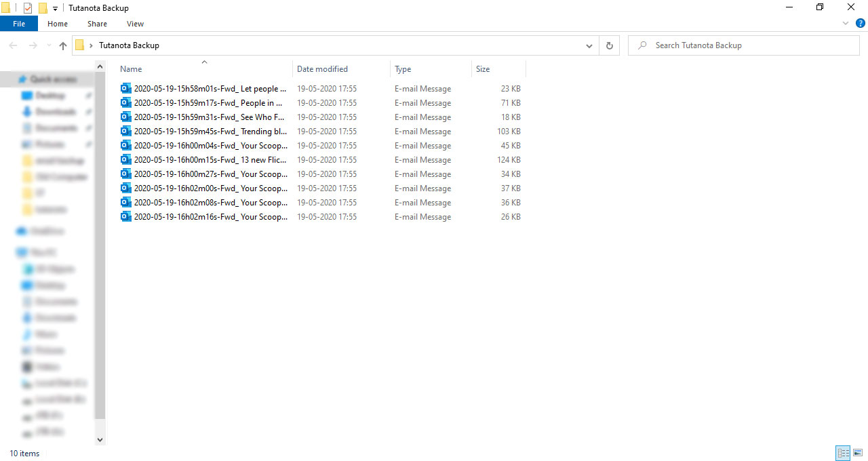Go up one folder level
Viewport: 868px width, 461px height.
pyautogui.click(x=63, y=45)
